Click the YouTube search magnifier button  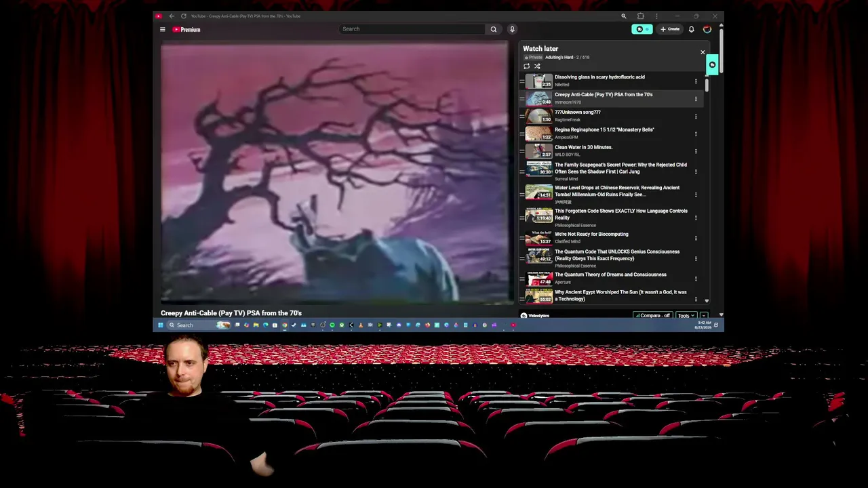tap(494, 29)
